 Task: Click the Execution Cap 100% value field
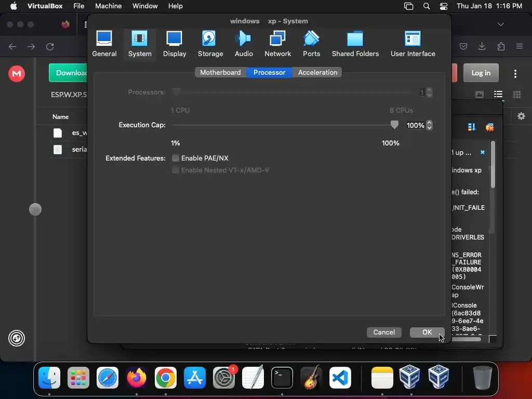(x=415, y=125)
